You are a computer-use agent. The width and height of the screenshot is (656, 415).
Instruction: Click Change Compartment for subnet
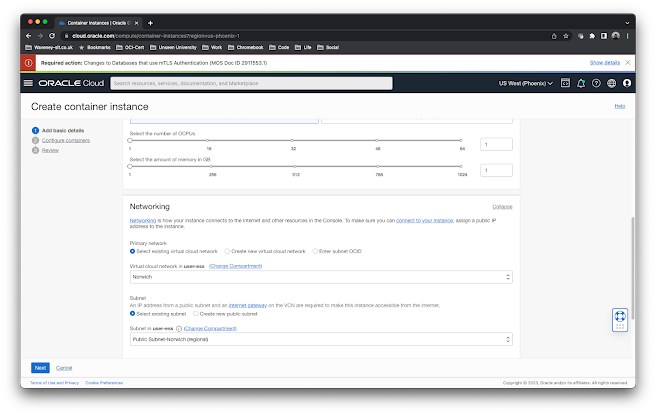[210, 329]
